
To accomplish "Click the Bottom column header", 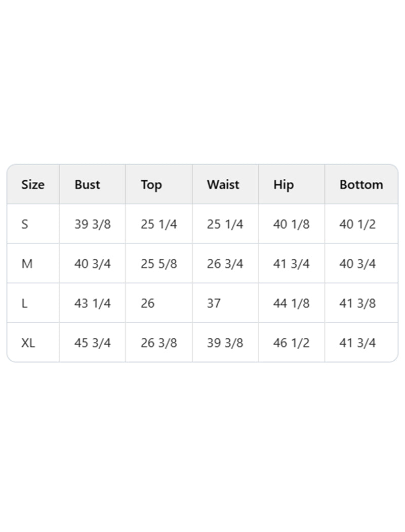I will (361, 184).
